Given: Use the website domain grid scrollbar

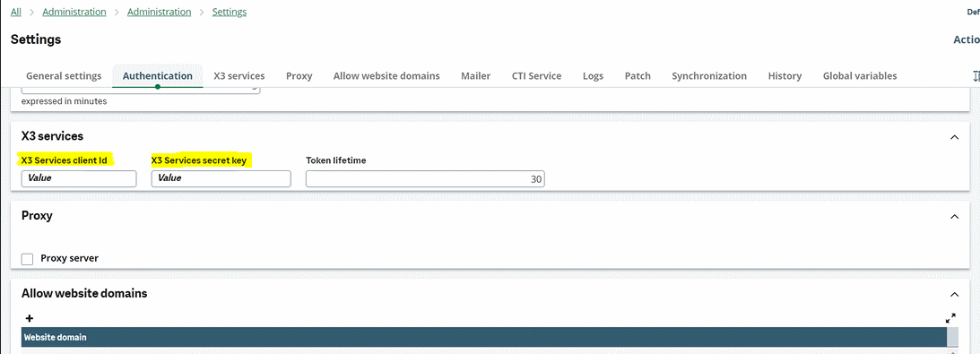Looking at the screenshot, I should (x=952, y=341).
